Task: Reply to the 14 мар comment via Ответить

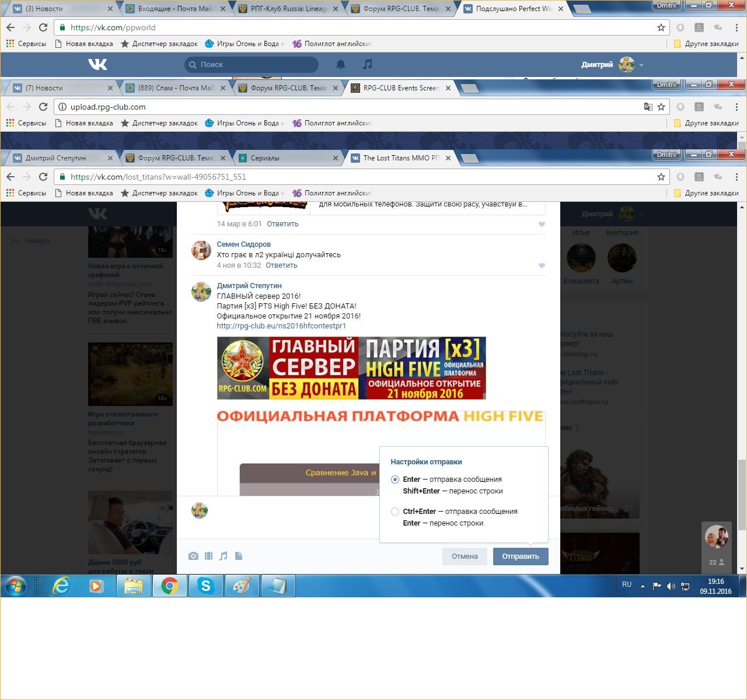Action: point(282,224)
